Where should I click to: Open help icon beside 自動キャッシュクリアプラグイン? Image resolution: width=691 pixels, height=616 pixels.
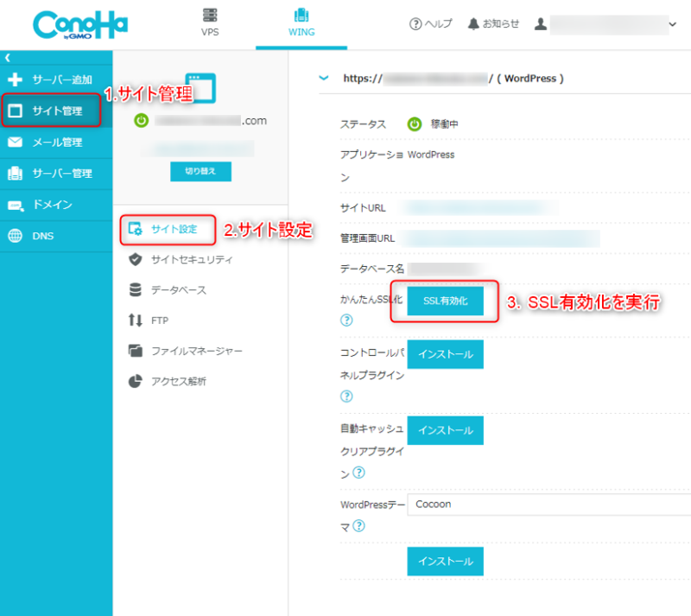358,473
